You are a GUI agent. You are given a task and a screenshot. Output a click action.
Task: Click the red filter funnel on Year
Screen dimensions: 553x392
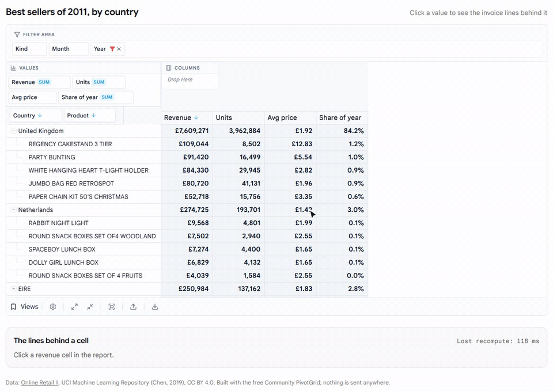(x=112, y=49)
